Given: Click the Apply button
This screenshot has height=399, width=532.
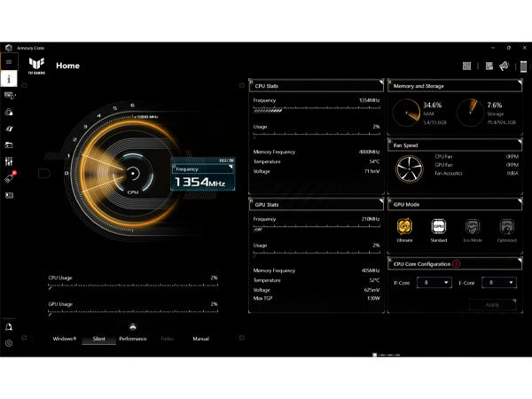Looking at the screenshot, I should pos(492,305).
